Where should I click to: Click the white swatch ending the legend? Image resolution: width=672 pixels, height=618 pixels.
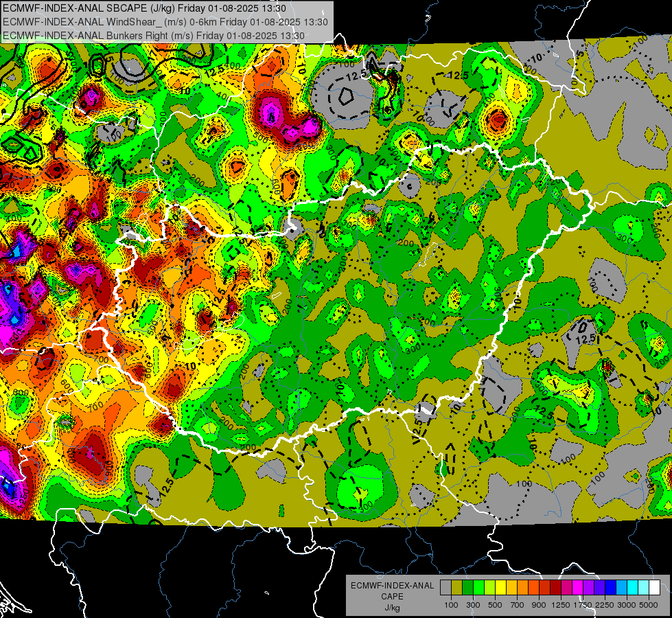pyautogui.click(x=655, y=587)
